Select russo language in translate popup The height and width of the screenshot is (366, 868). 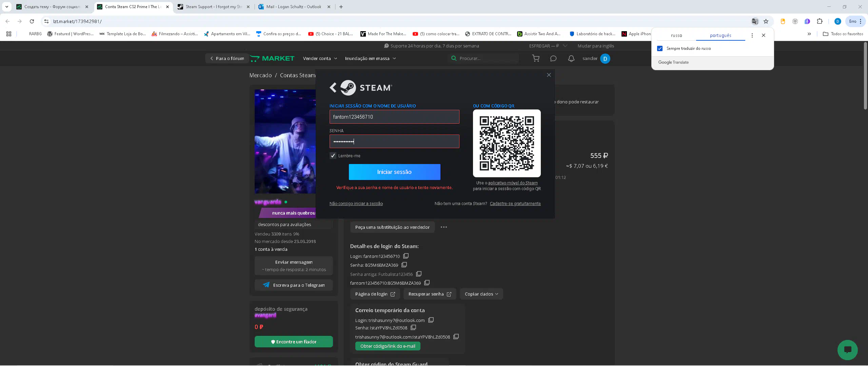pyautogui.click(x=676, y=35)
